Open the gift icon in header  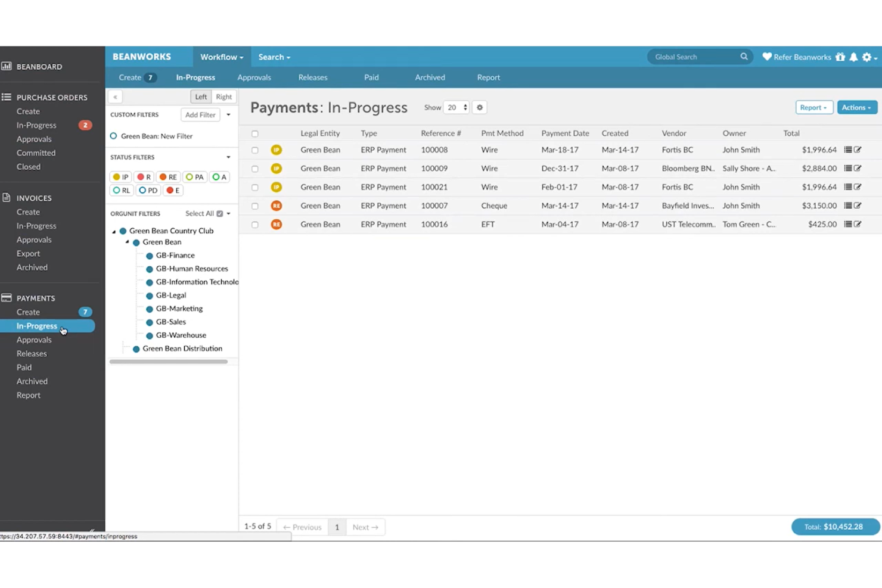(840, 57)
